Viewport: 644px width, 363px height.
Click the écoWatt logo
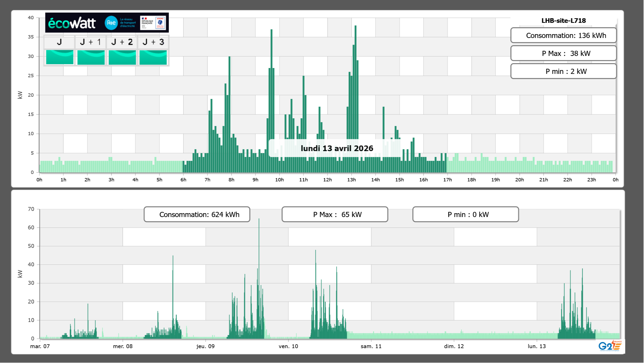72,23
